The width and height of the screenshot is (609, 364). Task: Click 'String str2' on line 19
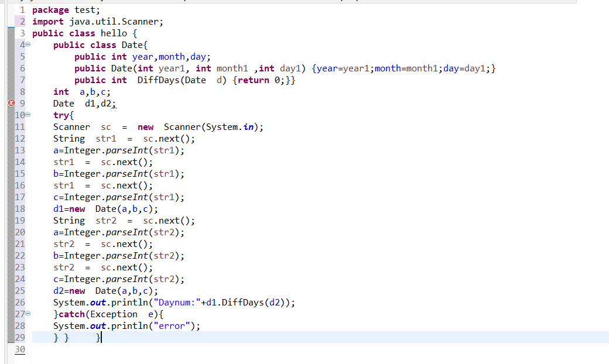pos(85,221)
